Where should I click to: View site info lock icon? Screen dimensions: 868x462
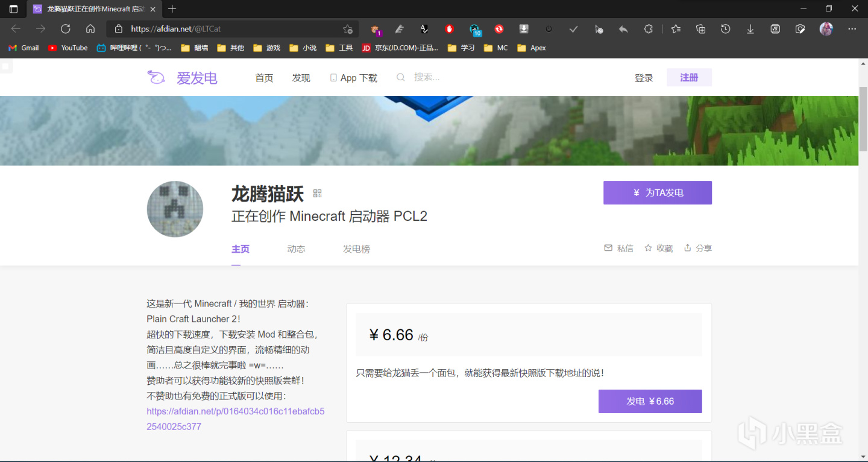click(x=119, y=28)
